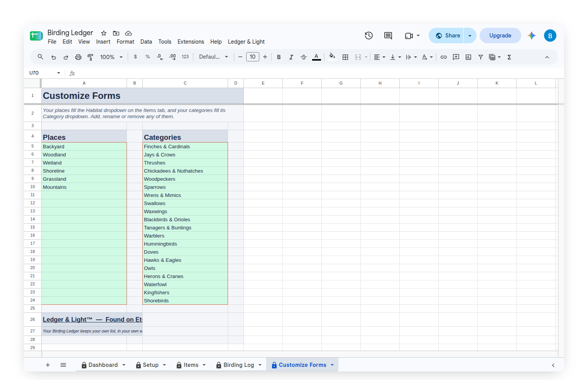Undo the last action
Screen dimensions: 588x380
[54, 57]
